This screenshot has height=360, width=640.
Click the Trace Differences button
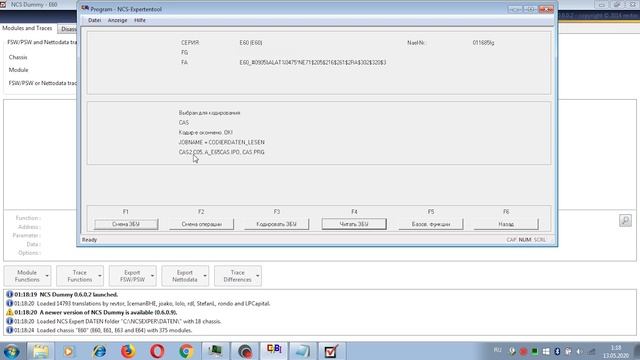coord(238,276)
